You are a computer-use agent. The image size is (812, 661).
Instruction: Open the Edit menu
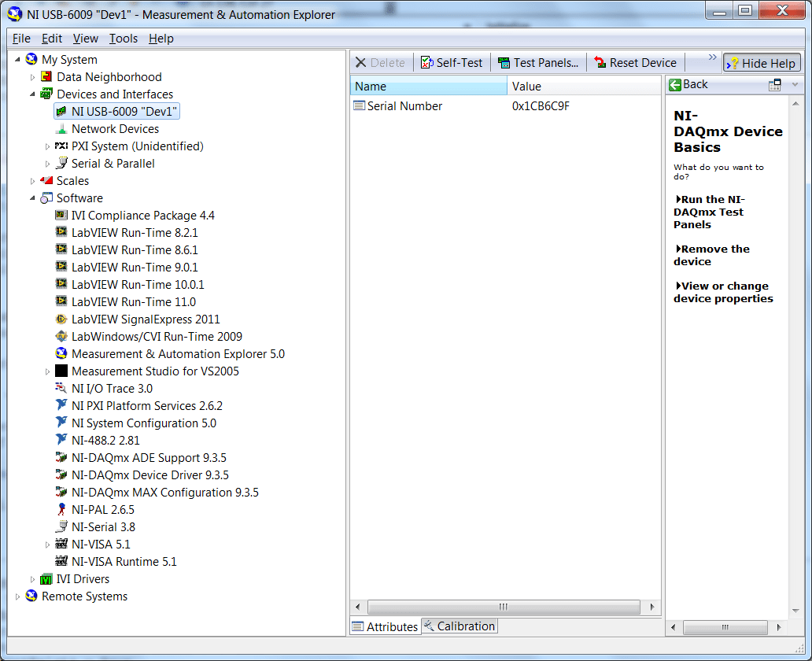(x=52, y=39)
